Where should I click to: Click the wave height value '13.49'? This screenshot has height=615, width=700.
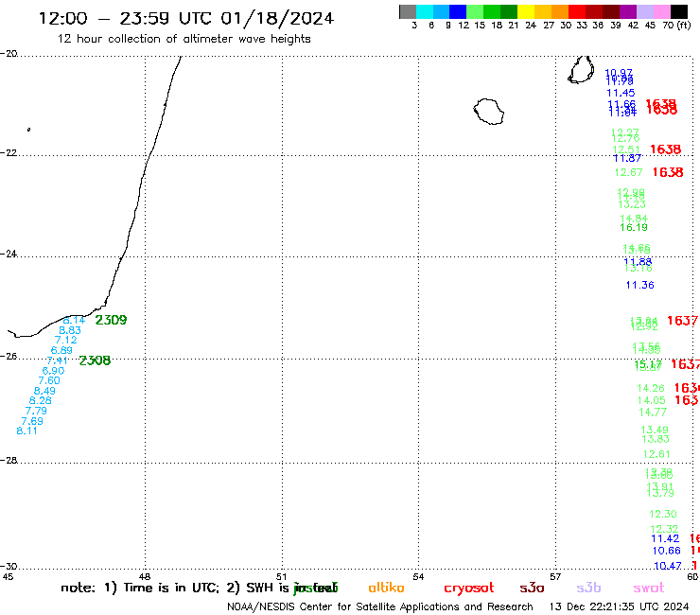tap(655, 430)
